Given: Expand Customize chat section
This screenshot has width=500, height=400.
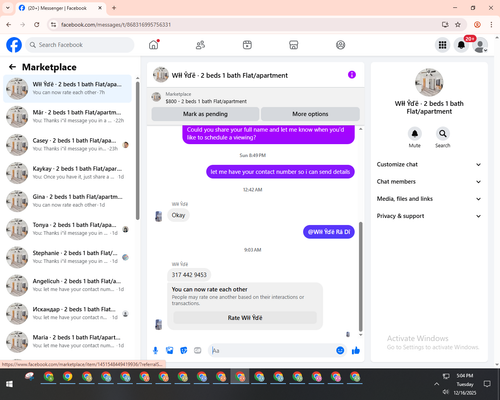Looking at the screenshot, I should pyautogui.click(x=429, y=164).
